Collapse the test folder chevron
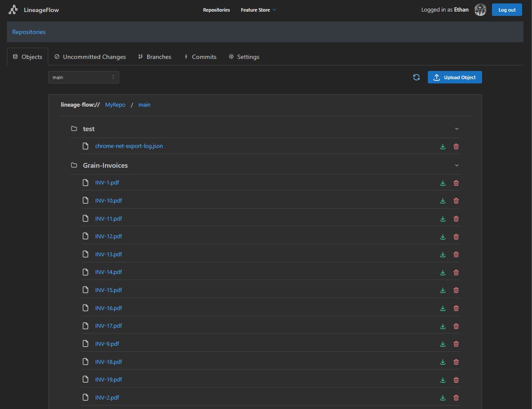The image size is (532, 409). pos(457,129)
